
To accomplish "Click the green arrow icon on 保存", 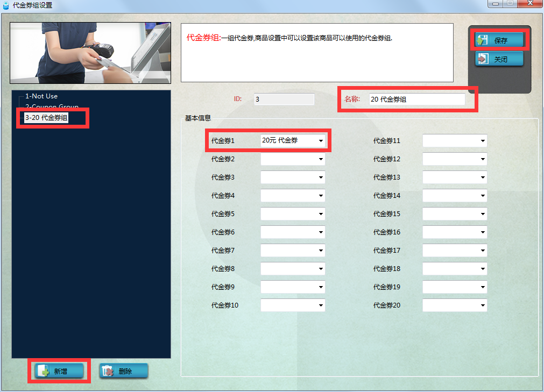I will click(x=482, y=40).
